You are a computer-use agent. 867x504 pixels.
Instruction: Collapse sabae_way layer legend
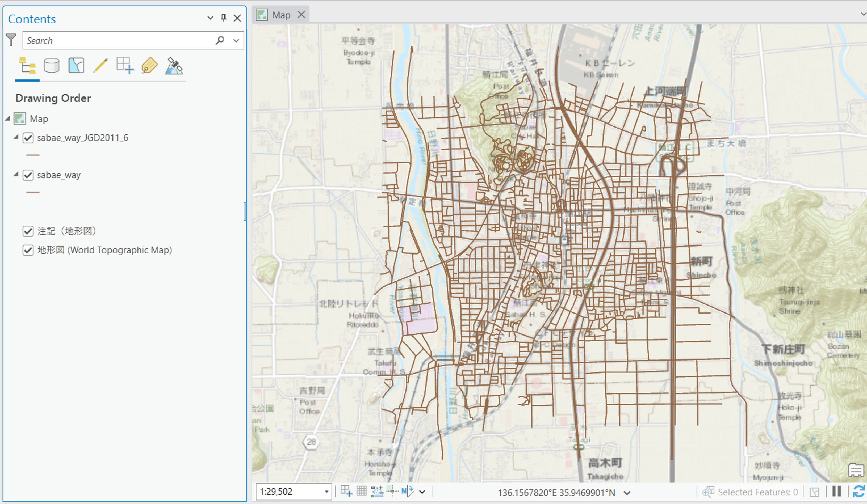tap(16, 174)
